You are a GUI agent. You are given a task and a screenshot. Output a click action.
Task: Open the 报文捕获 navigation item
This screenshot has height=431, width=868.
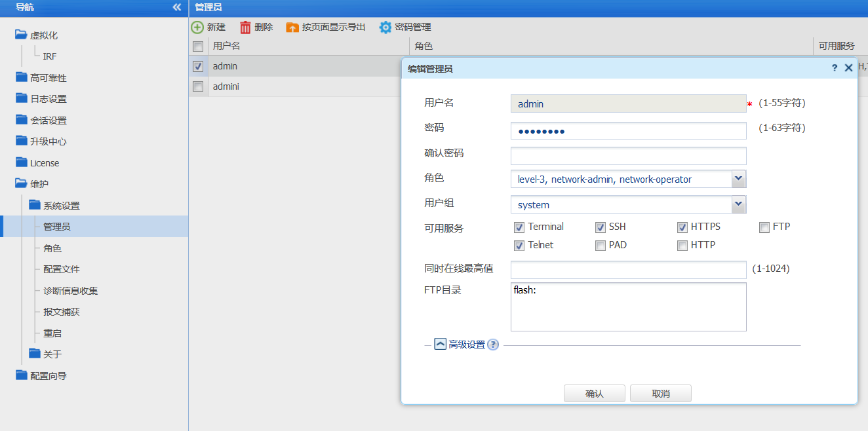62,312
